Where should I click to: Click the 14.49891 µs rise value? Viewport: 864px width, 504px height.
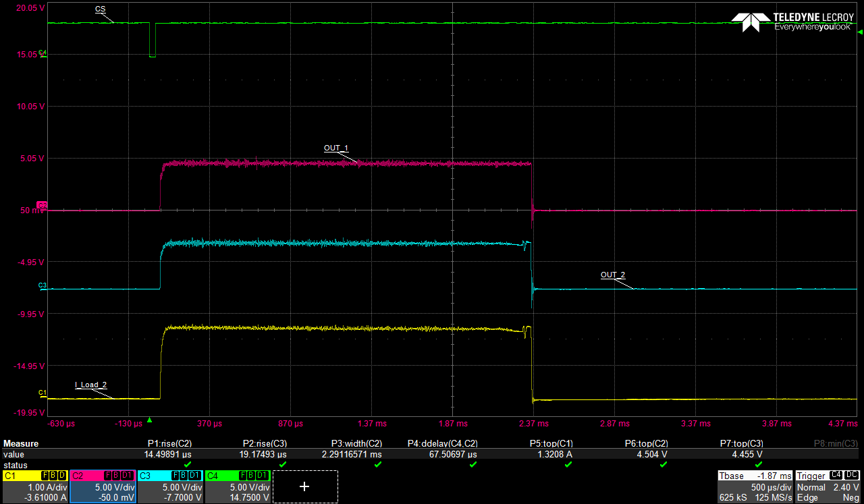pyautogui.click(x=168, y=455)
